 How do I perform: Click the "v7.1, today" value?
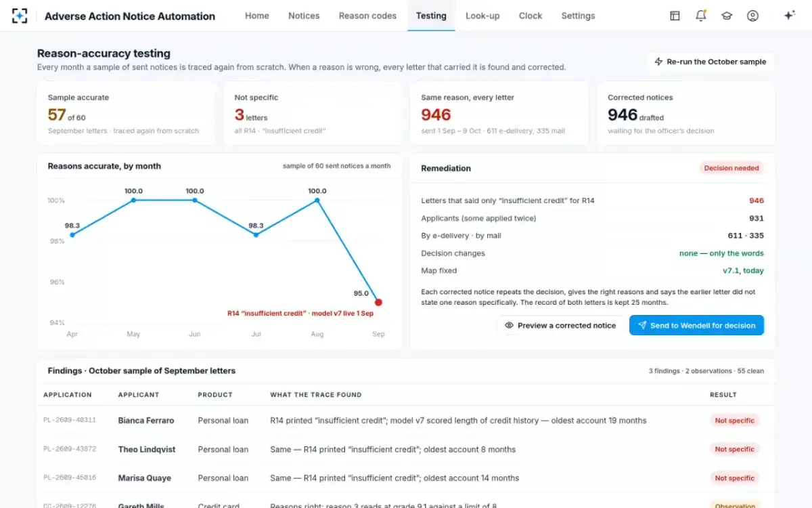[743, 270]
